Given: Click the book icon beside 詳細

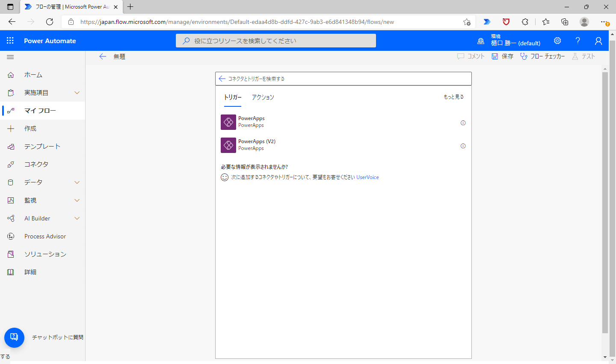Looking at the screenshot, I should coord(11,272).
